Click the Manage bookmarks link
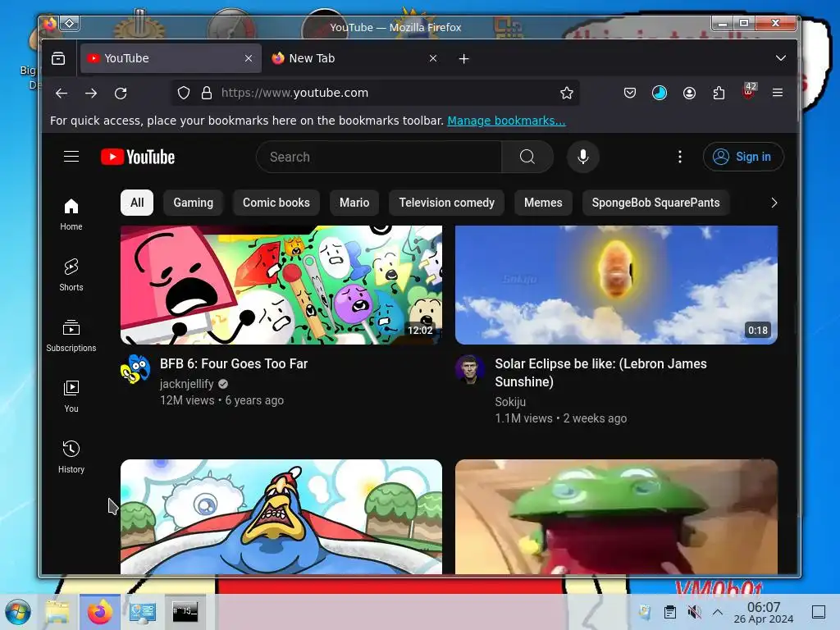This screenshot has width=840, height=630. (506, 121)
